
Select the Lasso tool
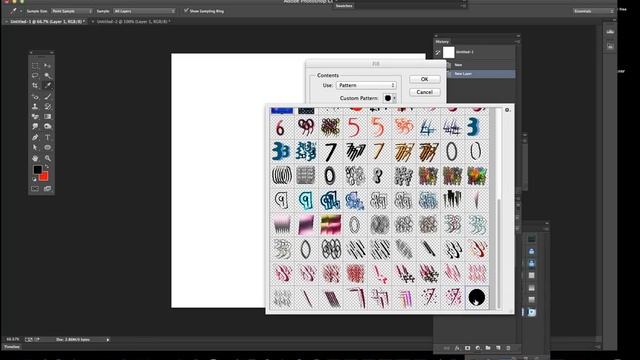35,76
